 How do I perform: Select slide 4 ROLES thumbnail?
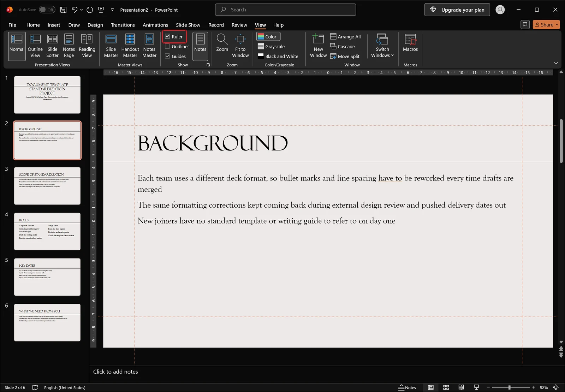[x=47, y=231]
